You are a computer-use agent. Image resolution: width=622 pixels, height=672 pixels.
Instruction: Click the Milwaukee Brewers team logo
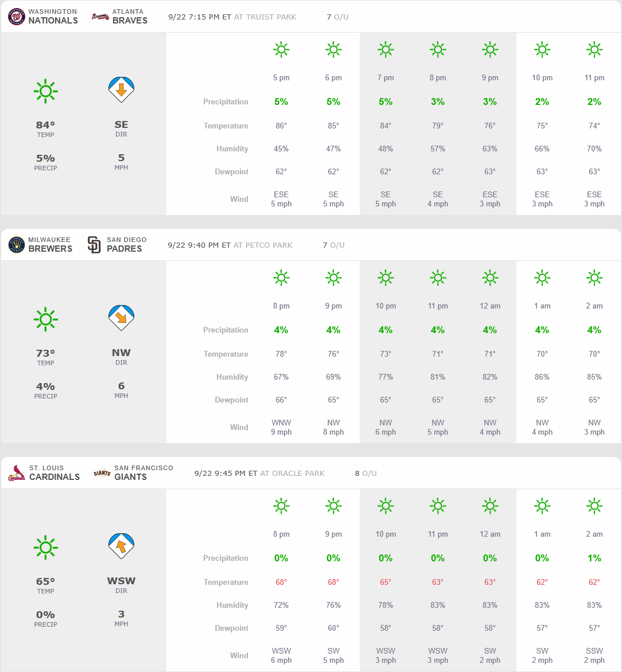point(16,245)
